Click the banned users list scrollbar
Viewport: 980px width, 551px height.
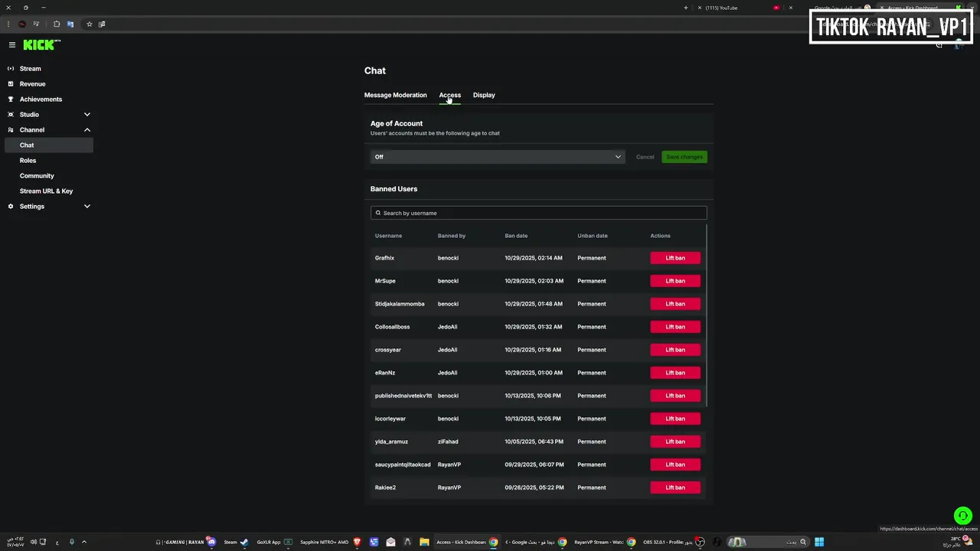click(x=705, y=315)
